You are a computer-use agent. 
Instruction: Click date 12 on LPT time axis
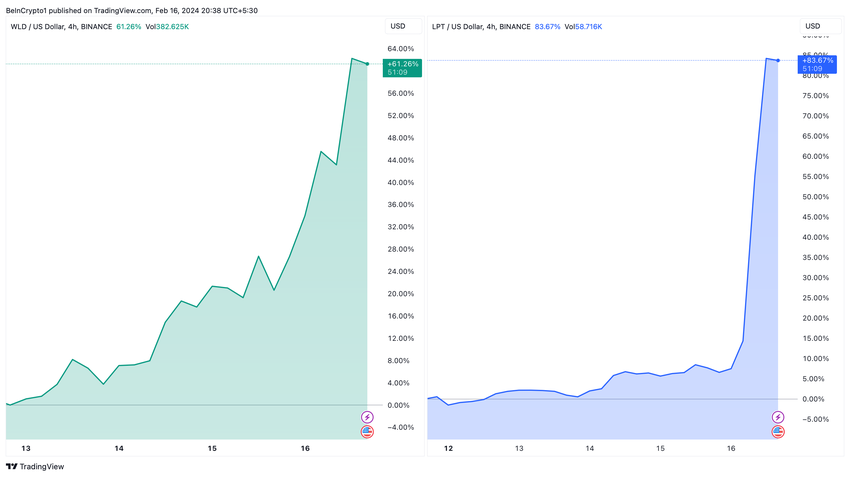click(448, 448)
